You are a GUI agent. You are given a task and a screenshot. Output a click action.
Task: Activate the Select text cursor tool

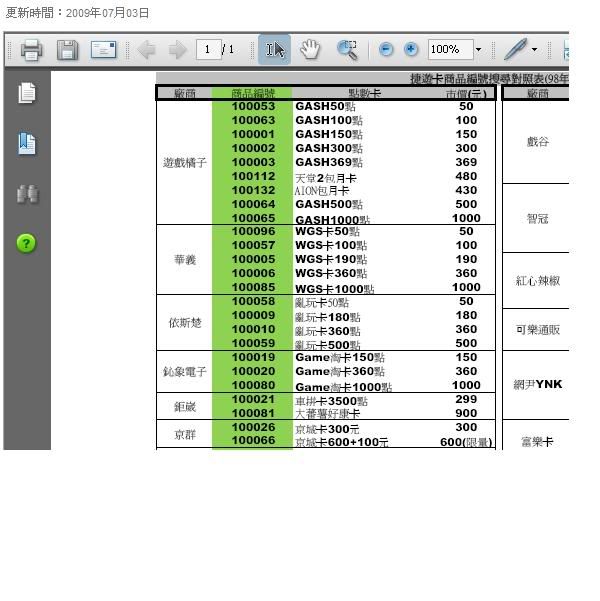[x=275, y=49]
